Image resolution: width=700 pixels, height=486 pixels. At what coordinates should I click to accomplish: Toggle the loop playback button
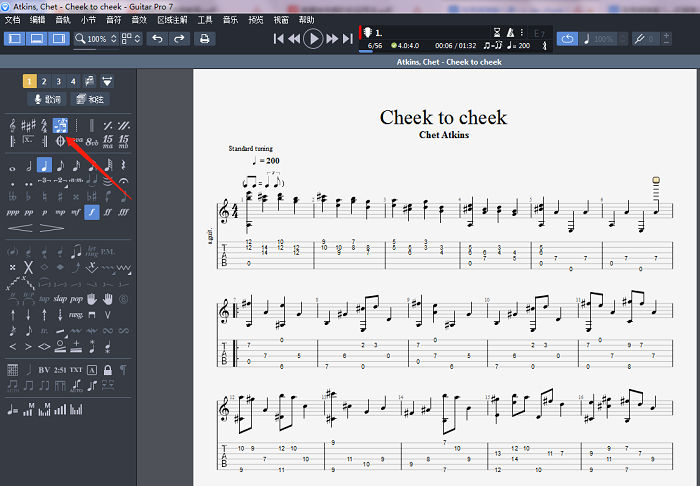568,39
